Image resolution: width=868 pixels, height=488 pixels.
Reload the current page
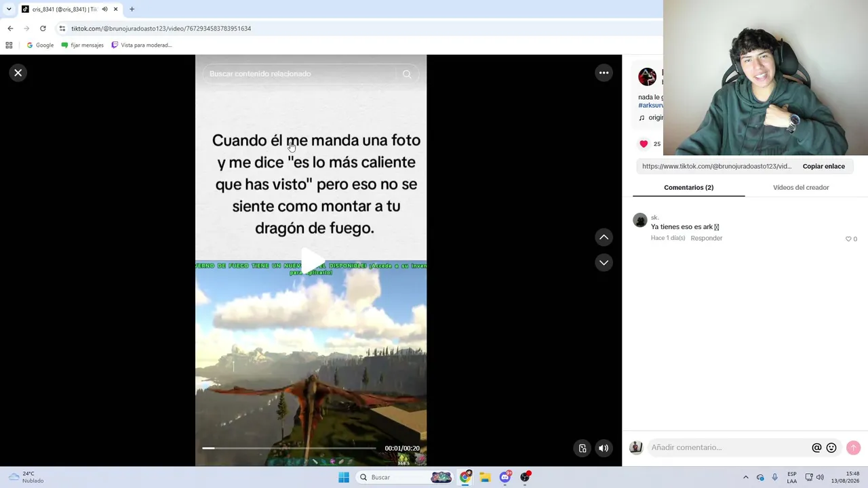pyautogui.click(x=43, y=28)
